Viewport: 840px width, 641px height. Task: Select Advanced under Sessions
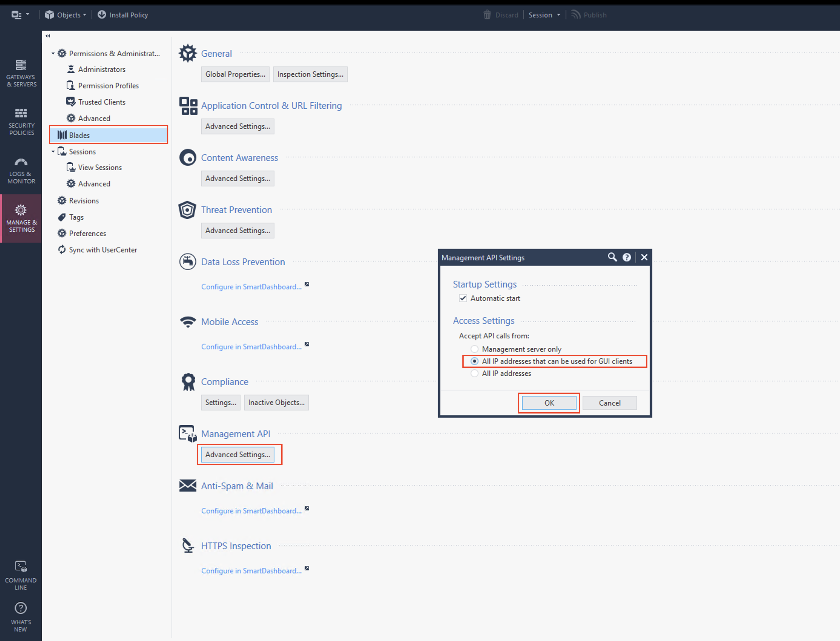pyautogui.click(x=94, y=184)
